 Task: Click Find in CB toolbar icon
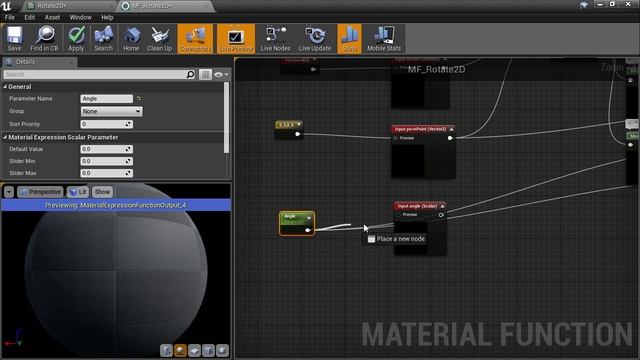[44, 38]
